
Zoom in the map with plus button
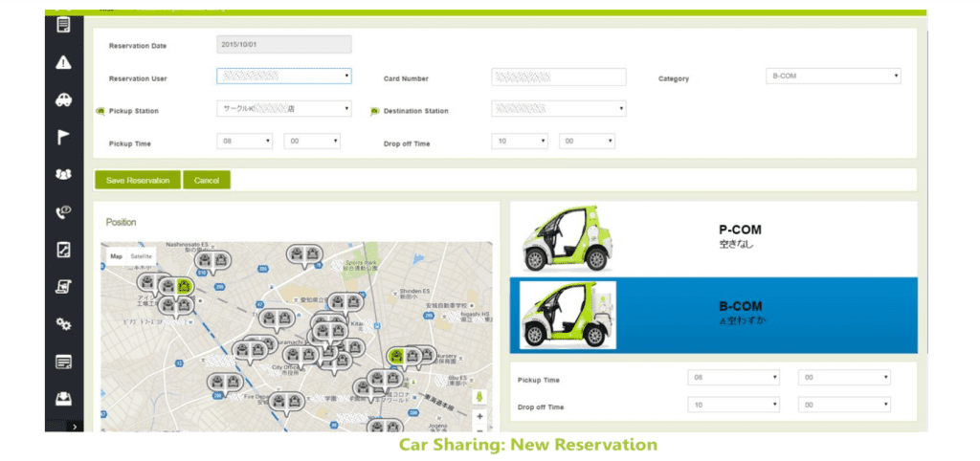(x=479, y=416)
